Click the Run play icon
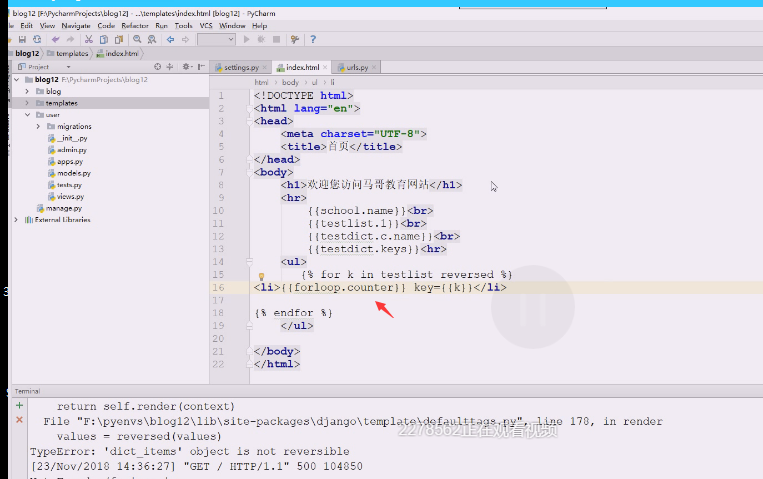 tap(246, 39)
